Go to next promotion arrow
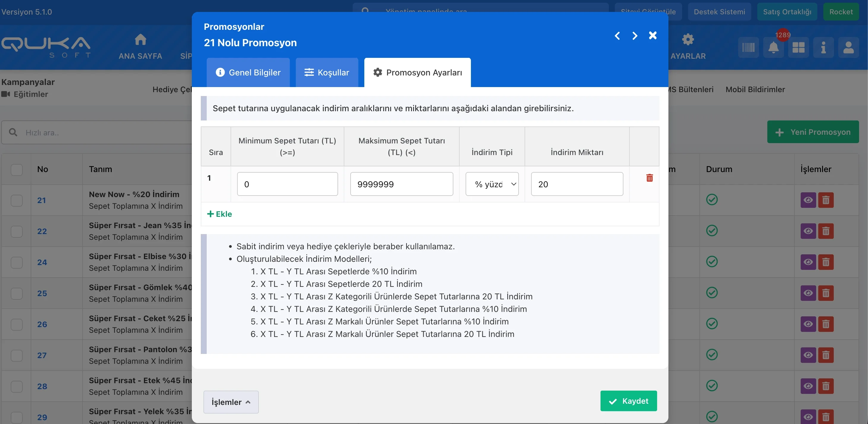Viewport: 868px width, 424px height. (635, 36)
